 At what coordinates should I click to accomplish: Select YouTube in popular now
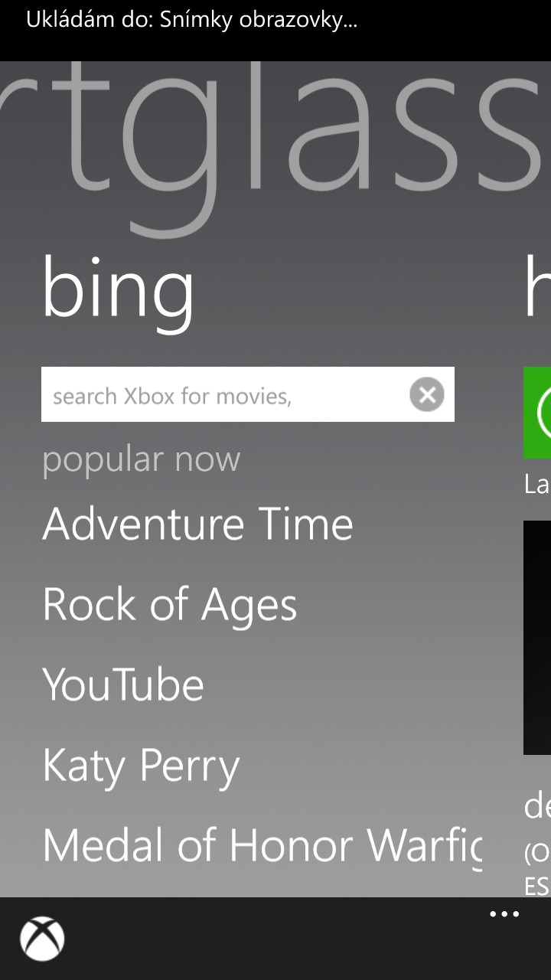point(123,684)
